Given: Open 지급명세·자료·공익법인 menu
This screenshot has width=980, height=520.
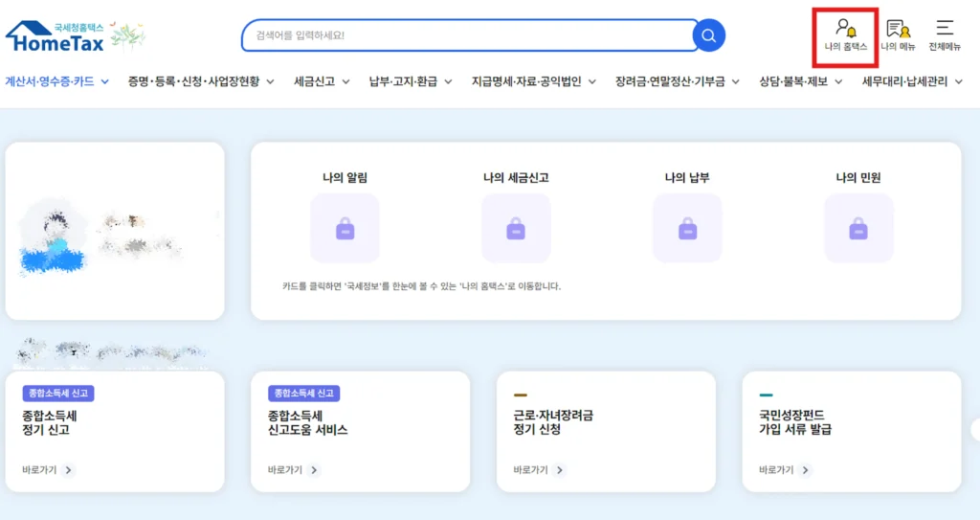Looking at the screenshot, I should [x=526, y=82].
